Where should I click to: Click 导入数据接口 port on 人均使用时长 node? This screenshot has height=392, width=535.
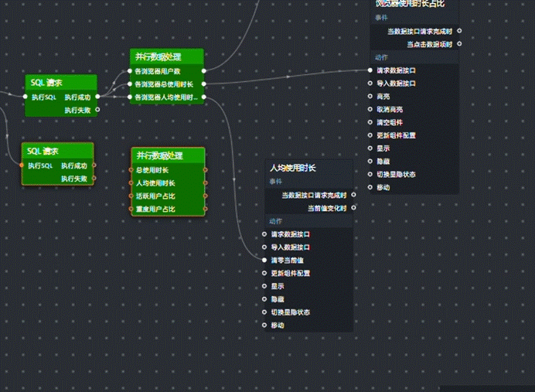point(264,247)
